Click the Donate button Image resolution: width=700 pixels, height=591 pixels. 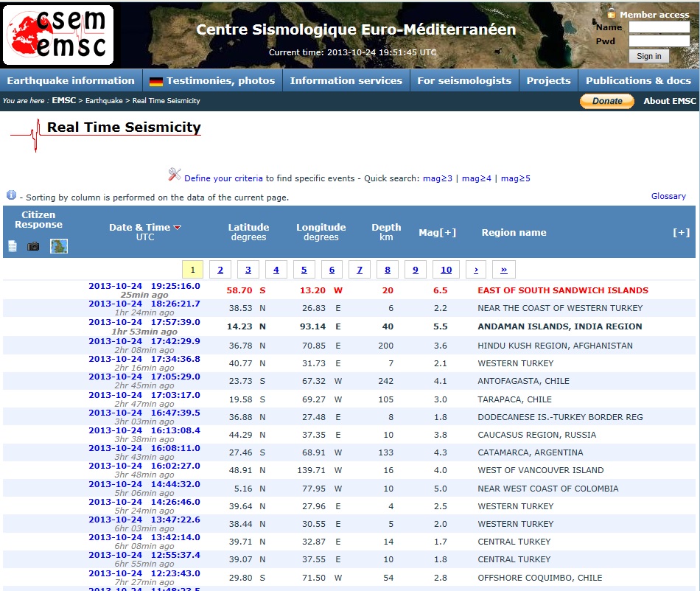point(607,101)
